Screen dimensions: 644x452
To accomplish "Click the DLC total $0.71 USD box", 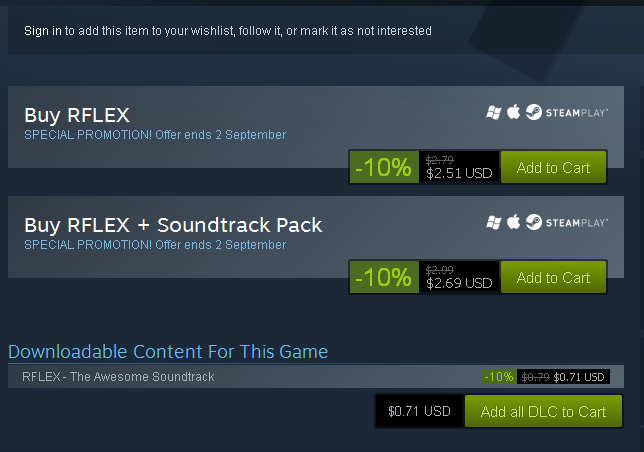I will pos(419,411).
